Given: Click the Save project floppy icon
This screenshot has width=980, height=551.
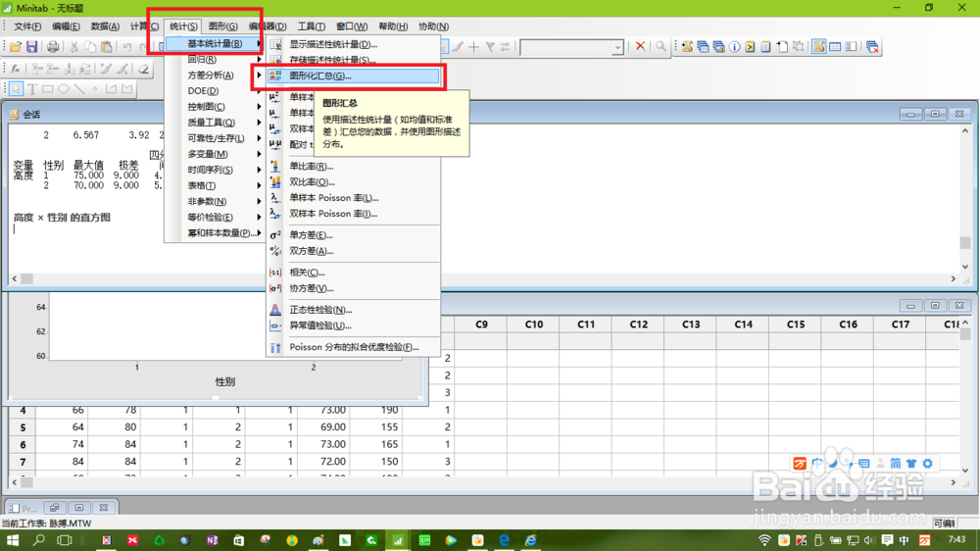Looking at the screenshot, I should point(32,47).
